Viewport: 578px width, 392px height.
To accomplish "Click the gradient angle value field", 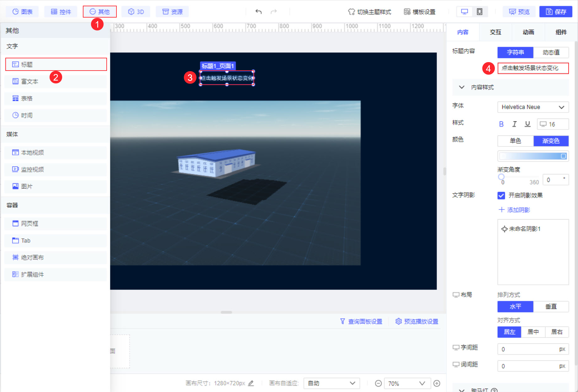I will (556, 180).
